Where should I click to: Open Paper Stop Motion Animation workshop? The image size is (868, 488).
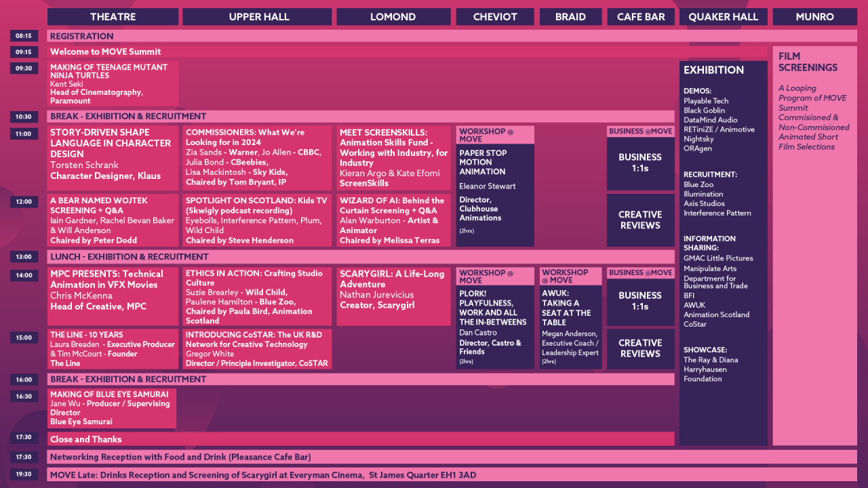[x=495, y=195]
